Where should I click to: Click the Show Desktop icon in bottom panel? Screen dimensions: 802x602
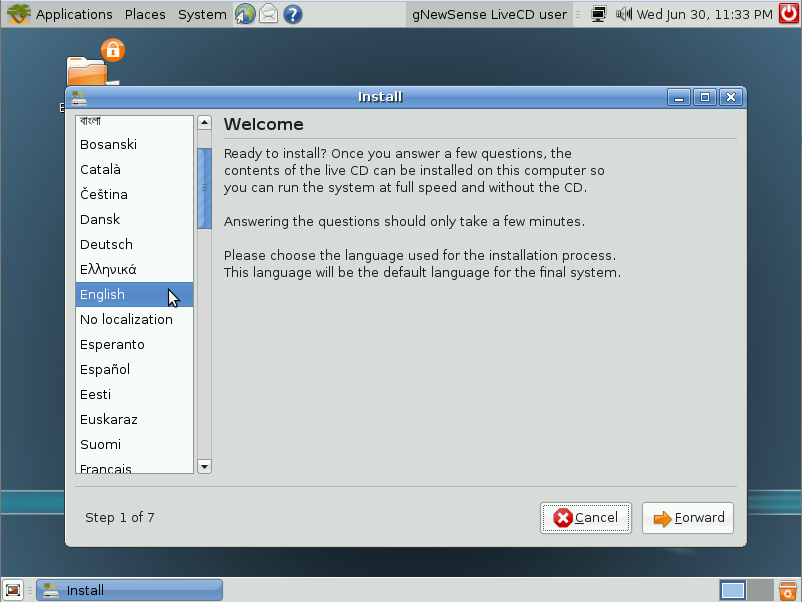13,590
